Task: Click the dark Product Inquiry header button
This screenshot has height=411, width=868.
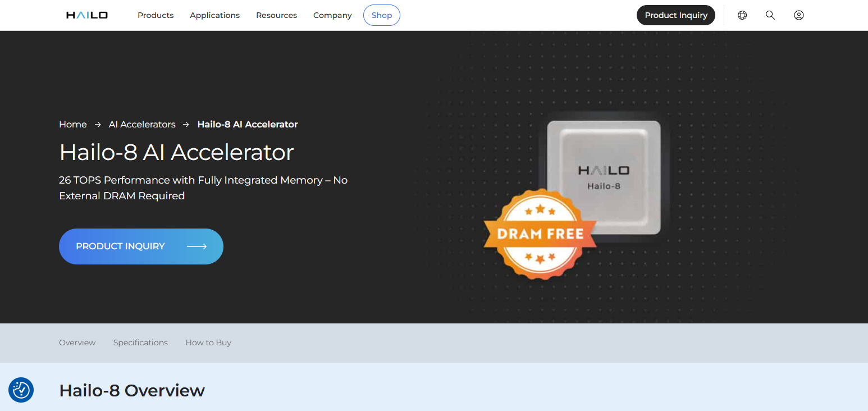Action: pyautogui.click(x=676, y=15)
